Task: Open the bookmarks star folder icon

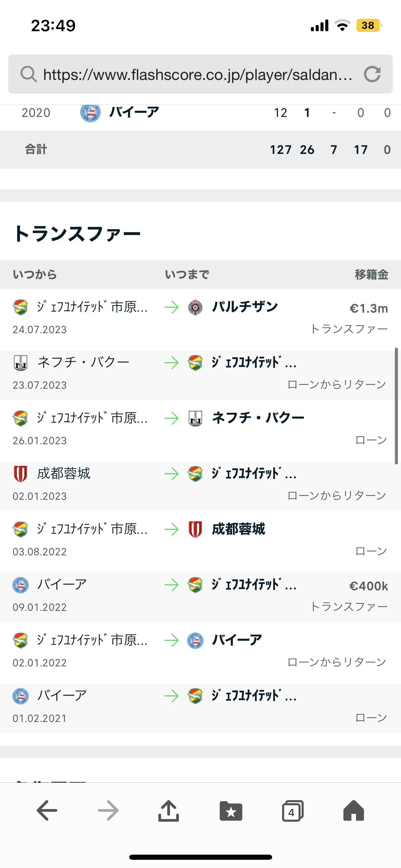Action: (231, 811)
